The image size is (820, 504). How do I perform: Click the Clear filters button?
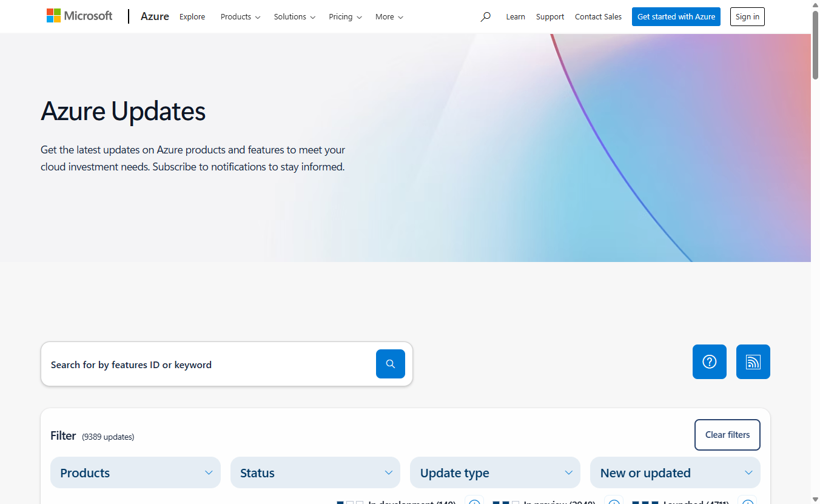(x=727, y=435)
